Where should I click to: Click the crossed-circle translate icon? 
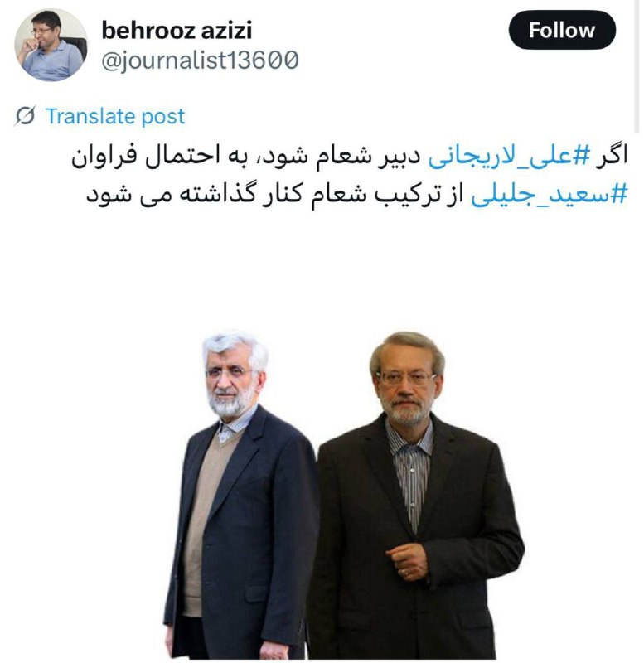[25, 116]
